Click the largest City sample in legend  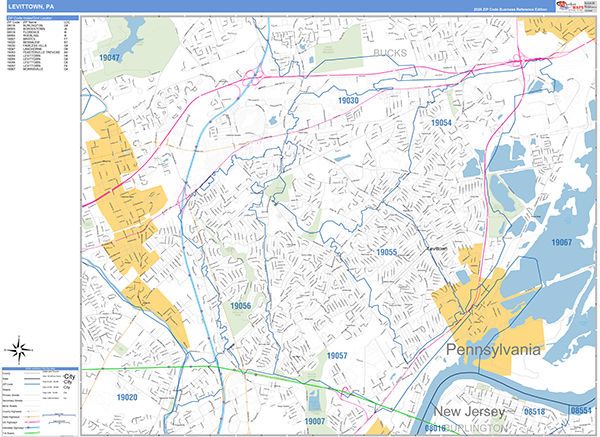69,377
